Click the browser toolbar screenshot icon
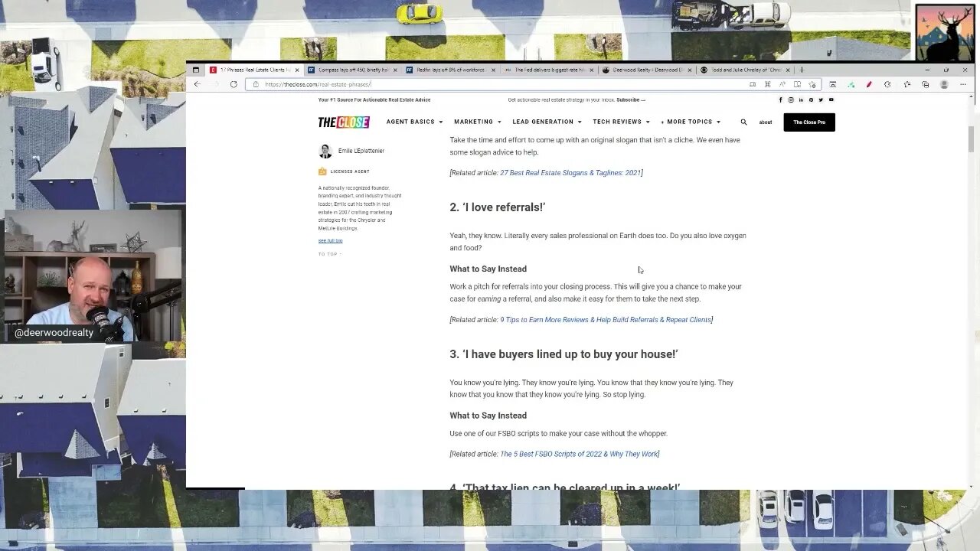 coord(832,84)
